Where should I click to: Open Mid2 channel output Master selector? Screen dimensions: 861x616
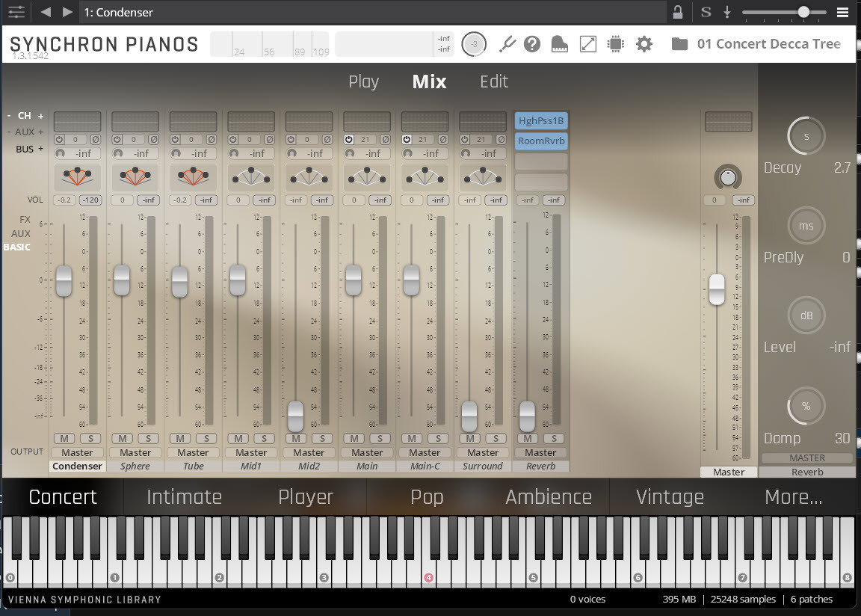click(x=309, y=453)
